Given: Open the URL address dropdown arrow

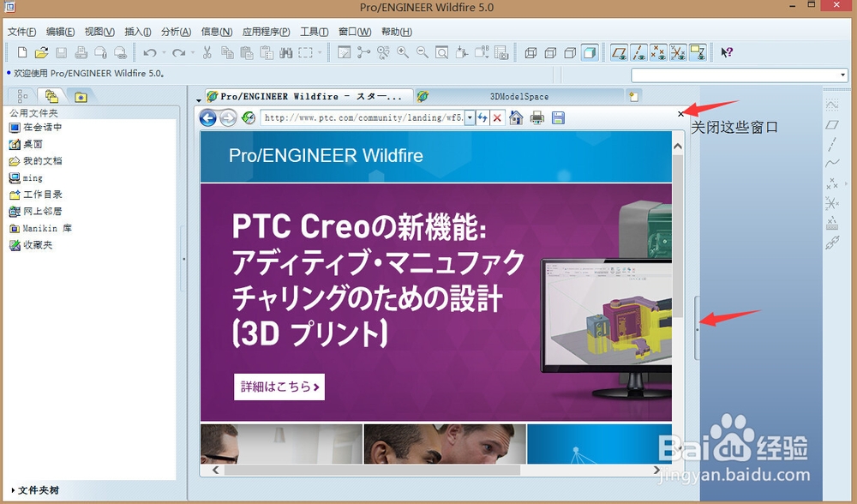Looking at the screenshot, I should pyautogui.click(x=470, y=117).
